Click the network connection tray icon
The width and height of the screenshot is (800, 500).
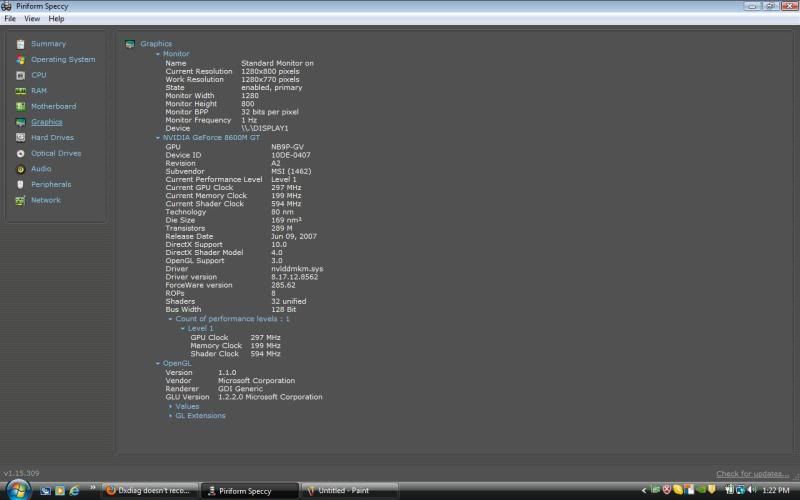pyautogui.click(x=740, y=490)
